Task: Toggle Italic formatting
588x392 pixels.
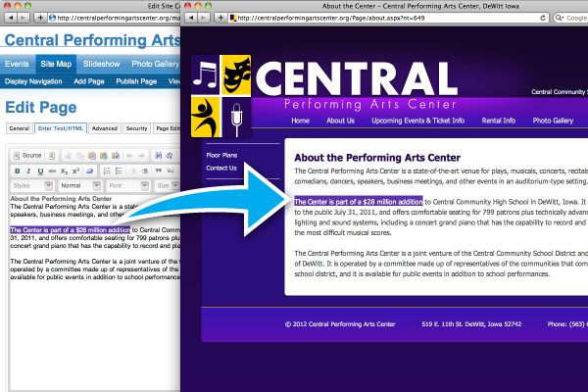Action: pyautogui.click(x=28, y=171)
